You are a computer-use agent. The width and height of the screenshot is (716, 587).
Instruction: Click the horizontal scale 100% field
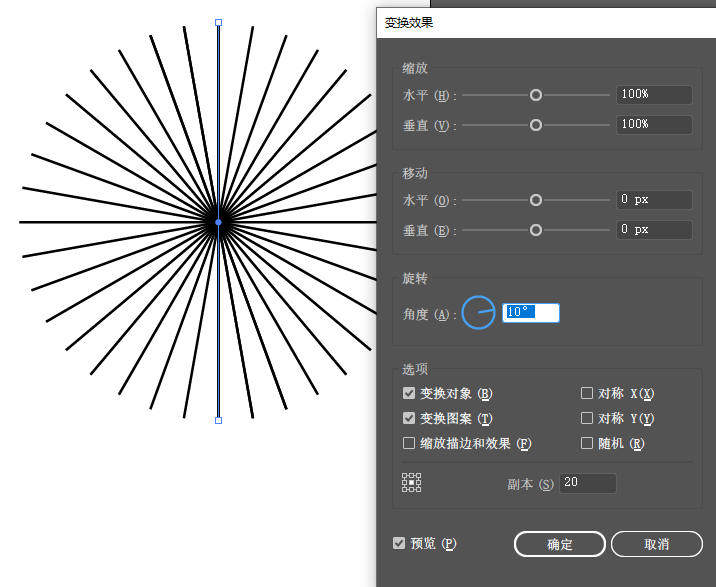654,95
